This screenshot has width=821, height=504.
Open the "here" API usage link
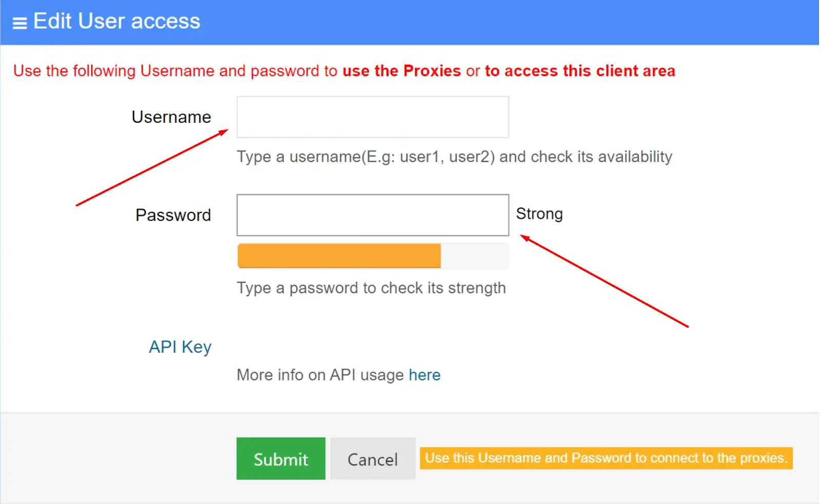[x=424, y=375]
